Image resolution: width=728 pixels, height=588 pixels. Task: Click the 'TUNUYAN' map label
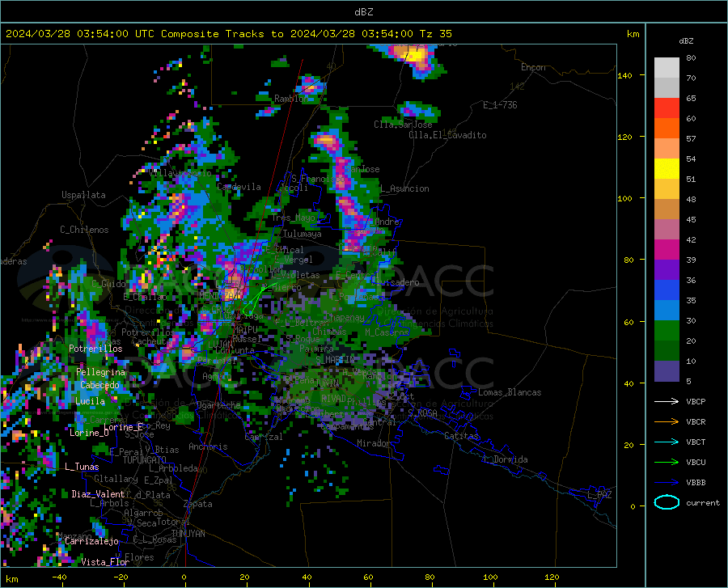click(x=188, y=534)
